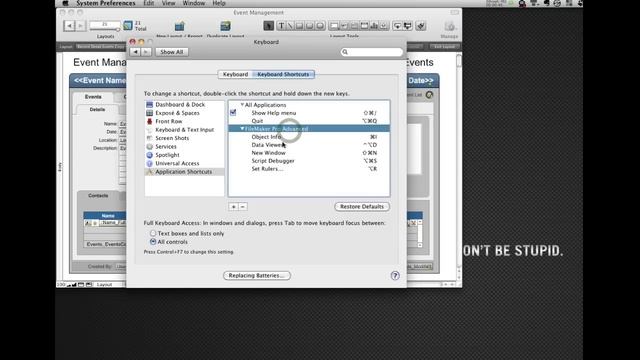Open Front Row shortcuts category
The width and height of the screenshot is (640, 360).
point(184,121)
